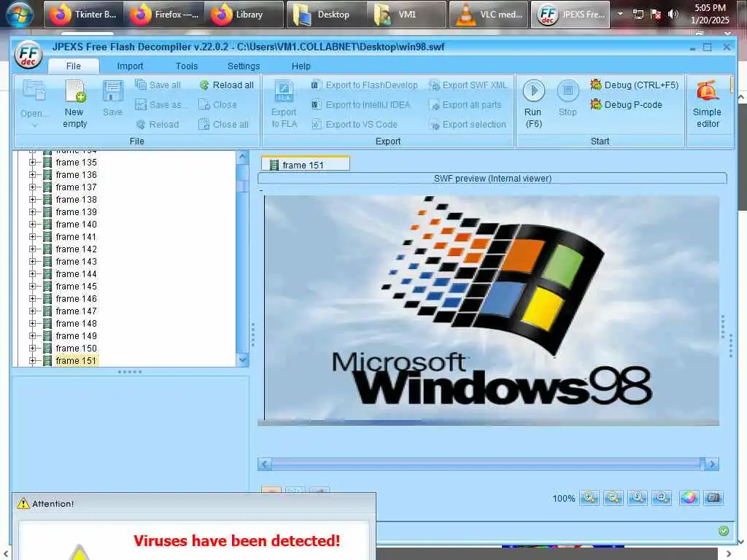
Task: Select the frame 151 preview tab
Action: pyautogui.click(x=306, y=165)
